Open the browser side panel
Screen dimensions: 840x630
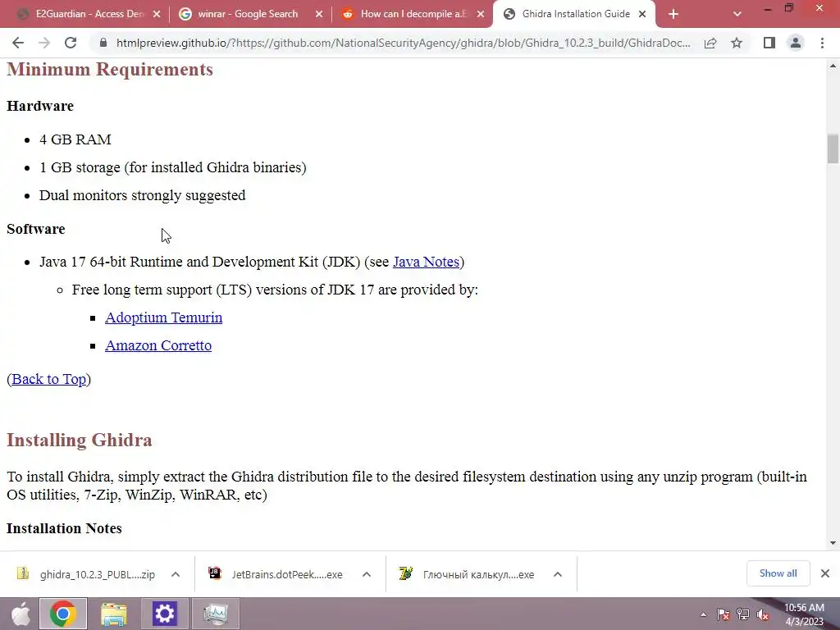pos(769,43)
